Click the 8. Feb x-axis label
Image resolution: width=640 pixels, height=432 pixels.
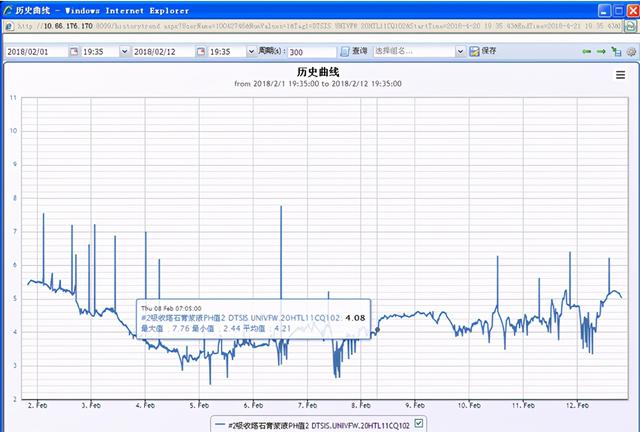pyautogui.click(x=361, y=405)
